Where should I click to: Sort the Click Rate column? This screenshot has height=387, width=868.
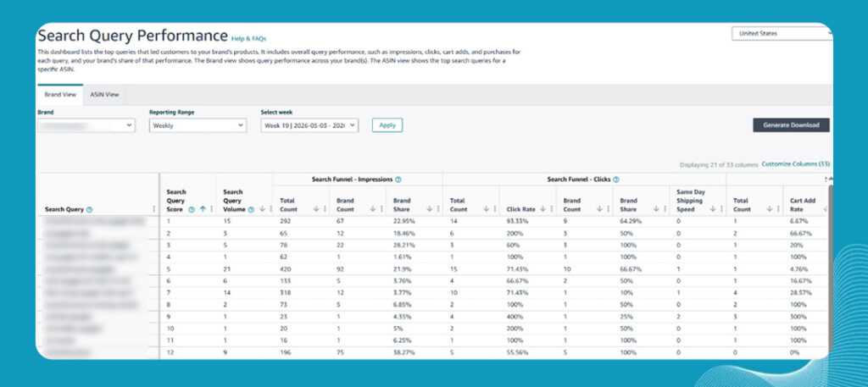(x=542, y=209)
